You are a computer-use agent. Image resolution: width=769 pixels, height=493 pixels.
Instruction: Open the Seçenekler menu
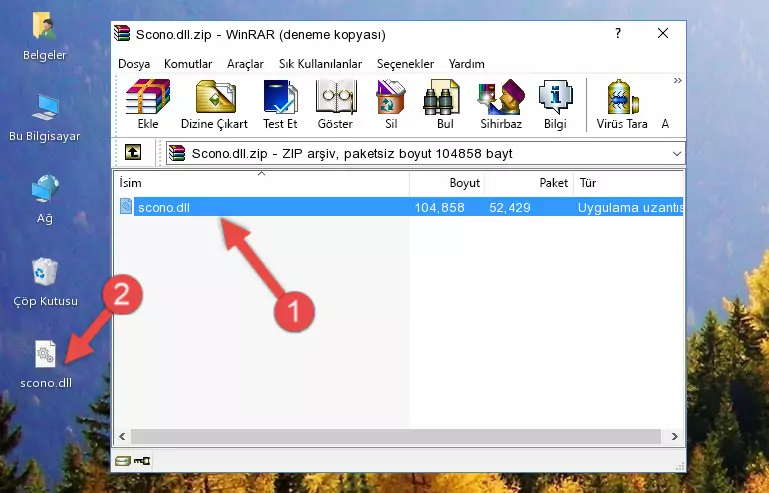[x=405, y=64]
